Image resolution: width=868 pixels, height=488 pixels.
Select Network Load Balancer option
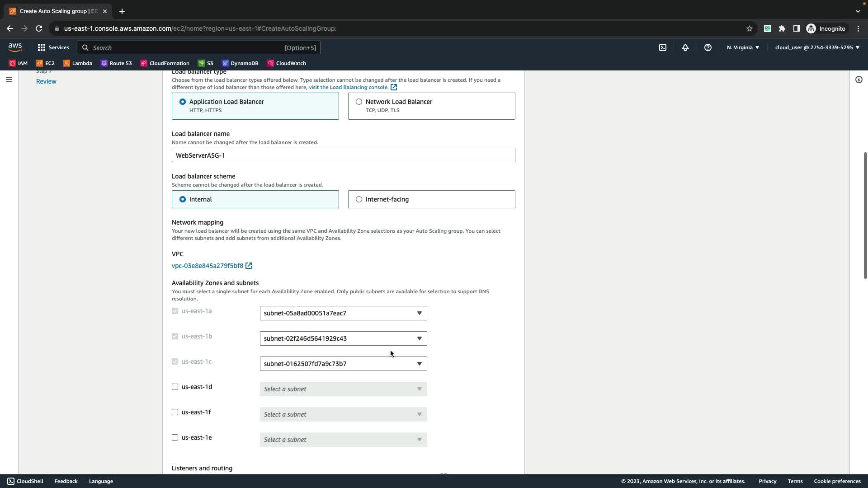[359, 102]
